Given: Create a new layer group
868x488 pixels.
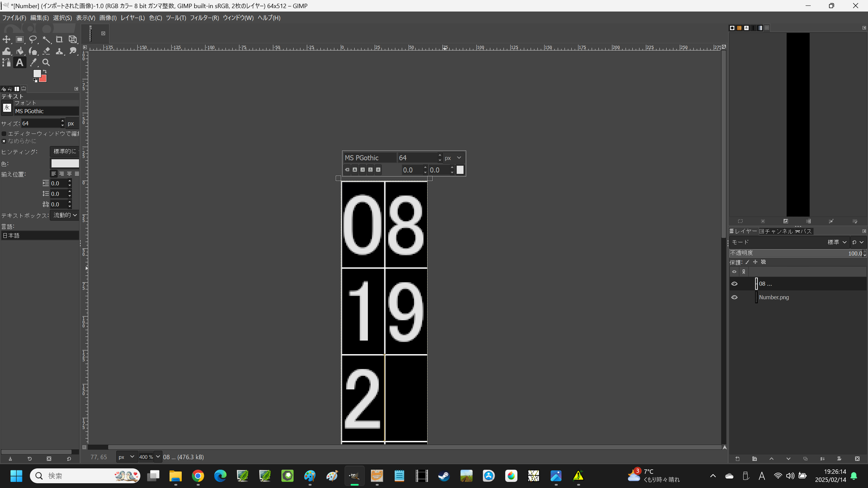Looking at the screenshot, I should pos(754,459).
